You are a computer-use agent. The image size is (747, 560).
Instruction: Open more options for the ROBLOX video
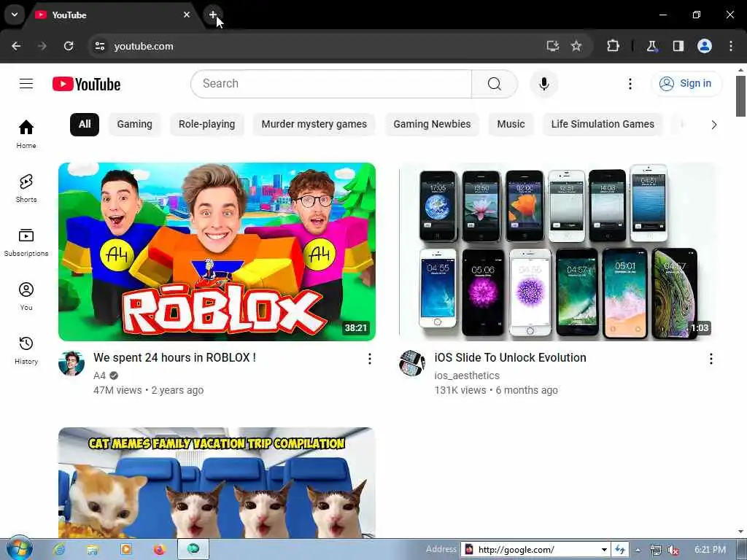pyautogui.click(x=370, y=359)
